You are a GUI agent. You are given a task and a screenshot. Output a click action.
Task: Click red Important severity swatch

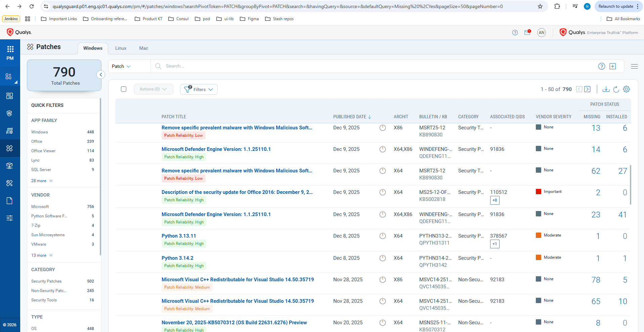click(x=539, y=192)
